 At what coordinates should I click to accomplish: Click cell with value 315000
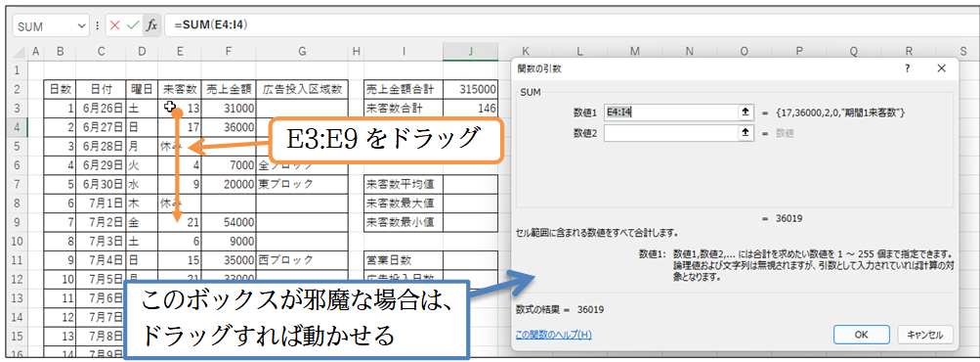click(471, 90)
